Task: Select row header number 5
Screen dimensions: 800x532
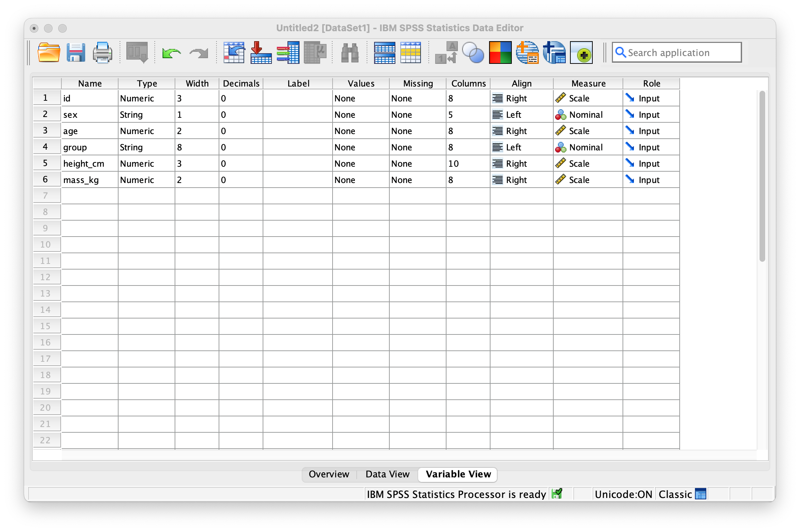Action: tap(46, 163)
